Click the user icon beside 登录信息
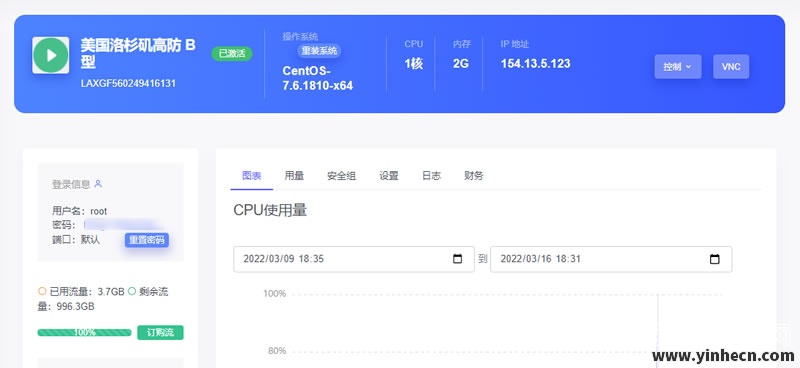 point(98,183)
